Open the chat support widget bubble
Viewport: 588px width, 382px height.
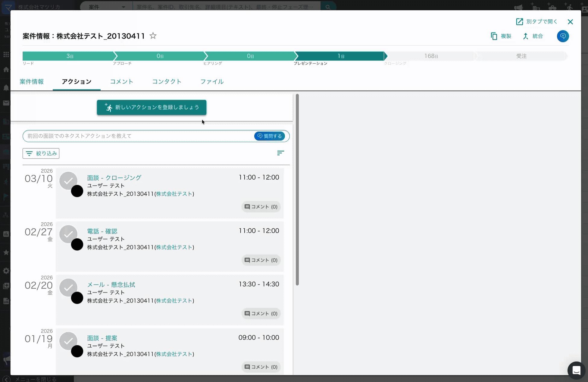coord(576,370)
